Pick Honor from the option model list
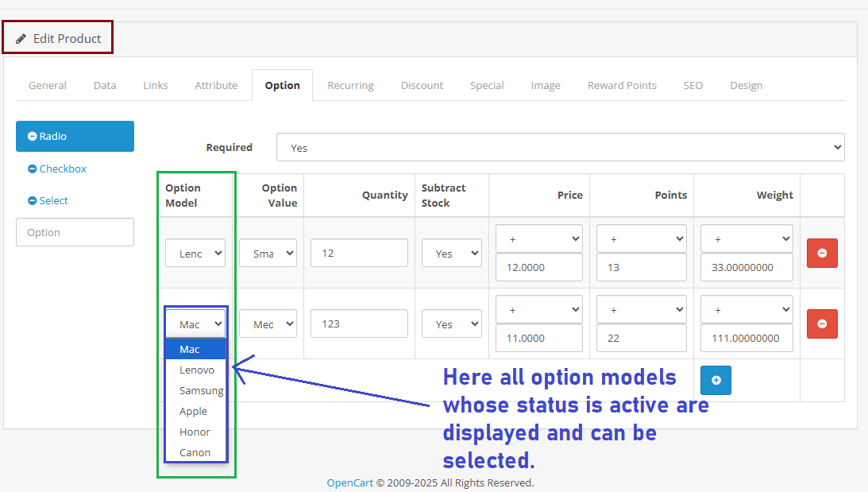The image size is (868, 492). [x=195, y=432]
